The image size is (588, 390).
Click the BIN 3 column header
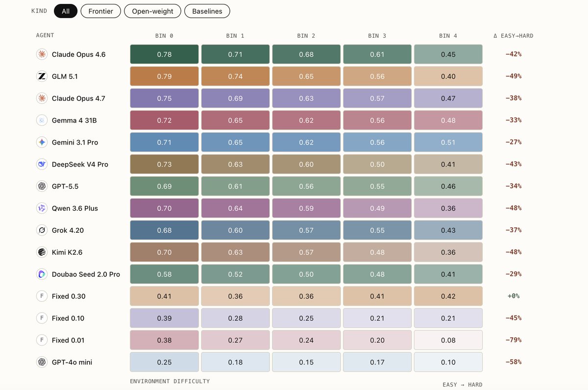377,36
